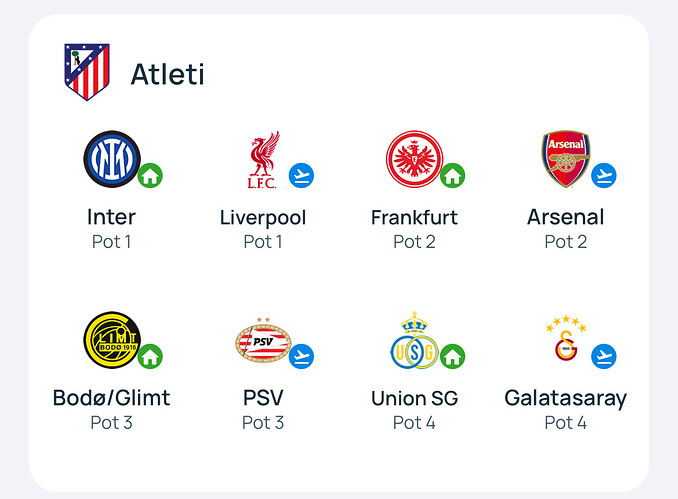Open the Union SG crowned logo
Screen dimensions: 678x499
coord(414,340)
